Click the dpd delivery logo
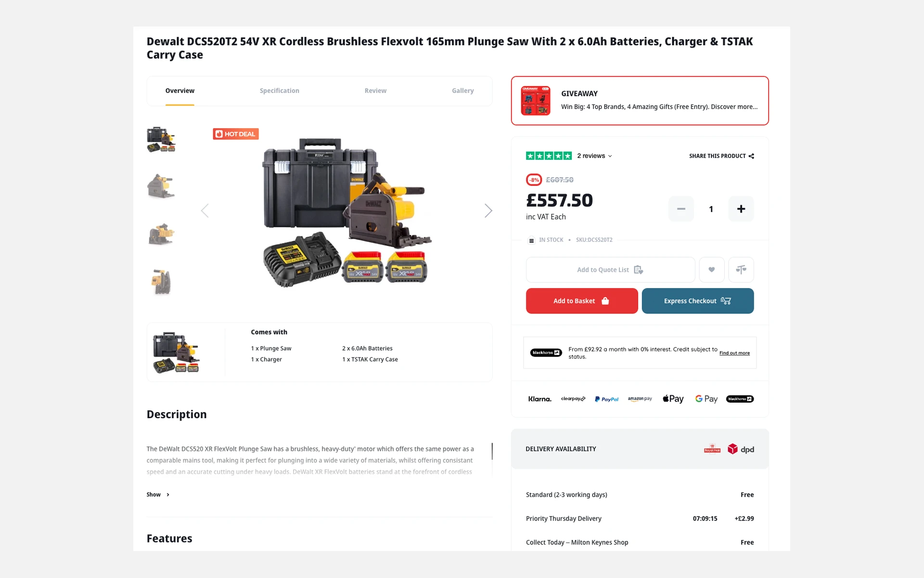Screen dimensions: 924x578 click(741, 449)
